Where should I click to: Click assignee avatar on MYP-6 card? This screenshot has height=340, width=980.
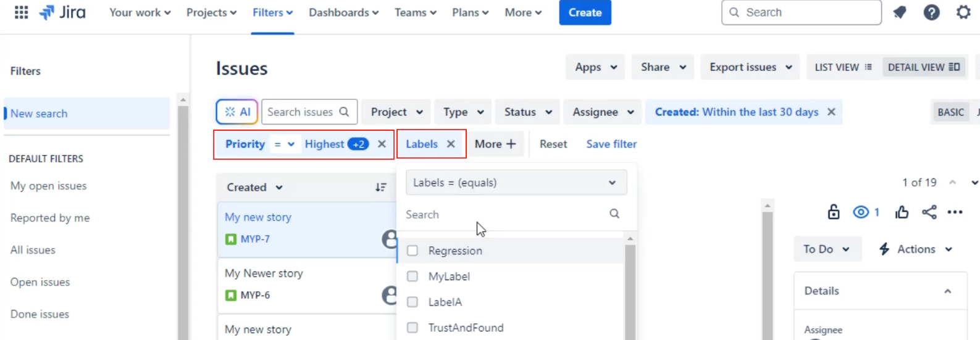[x=390, y=295]
